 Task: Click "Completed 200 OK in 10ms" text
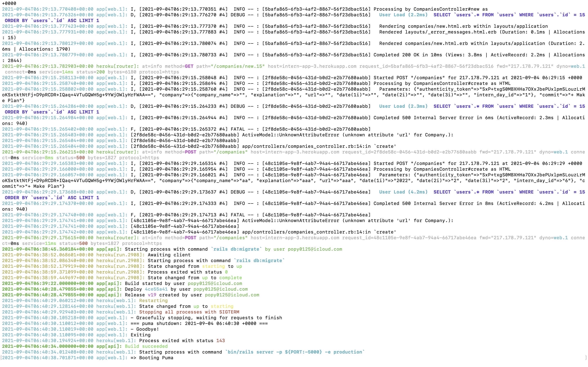point(408,55)
